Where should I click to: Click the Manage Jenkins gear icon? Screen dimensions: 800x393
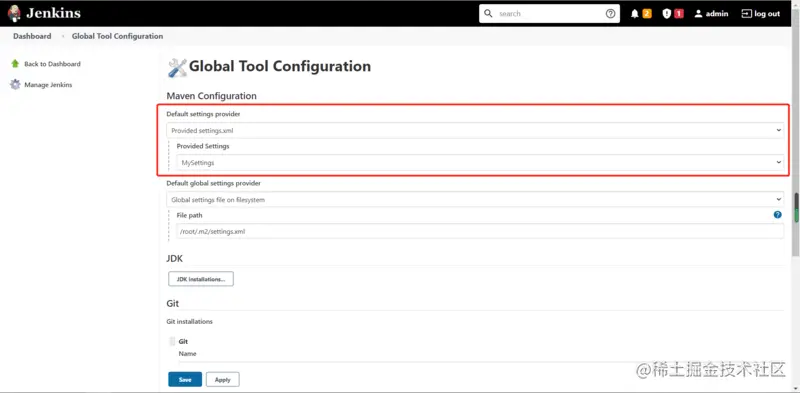[15, 85]
